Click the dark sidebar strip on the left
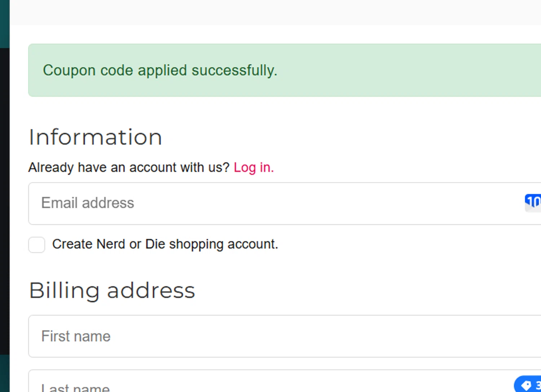The image size is (541, 392). coord(5,201)
